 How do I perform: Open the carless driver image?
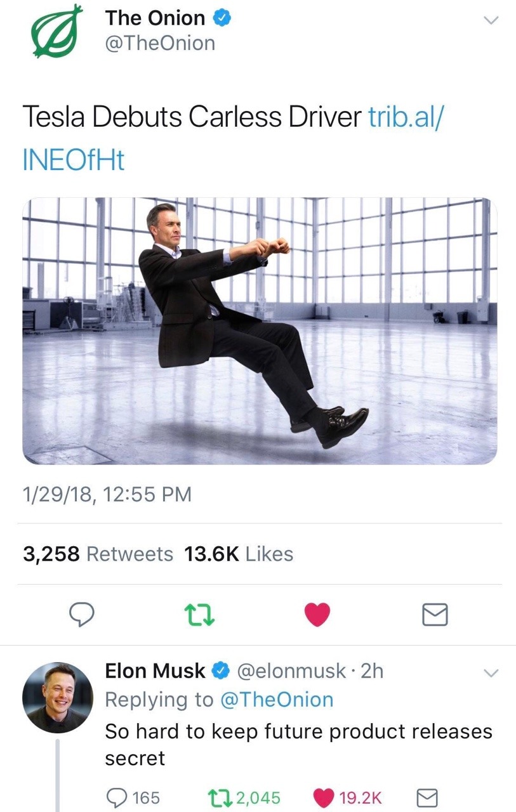pos(260,331)
